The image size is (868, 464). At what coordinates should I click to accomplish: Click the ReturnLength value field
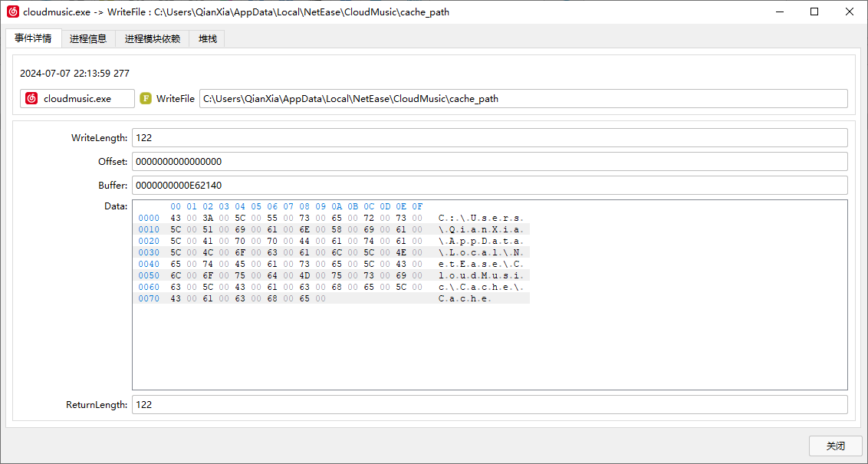click(489, 405)
